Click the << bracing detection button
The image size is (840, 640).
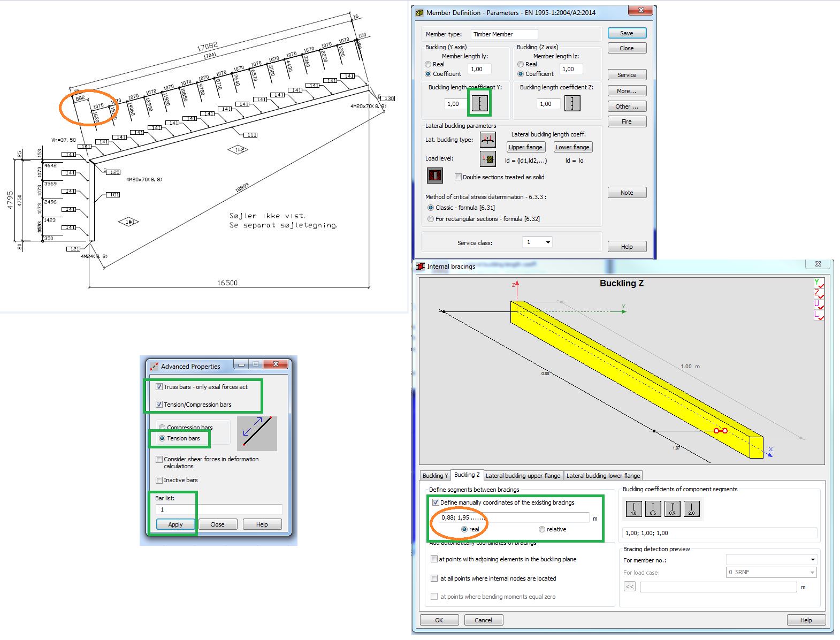pos(630,587)
